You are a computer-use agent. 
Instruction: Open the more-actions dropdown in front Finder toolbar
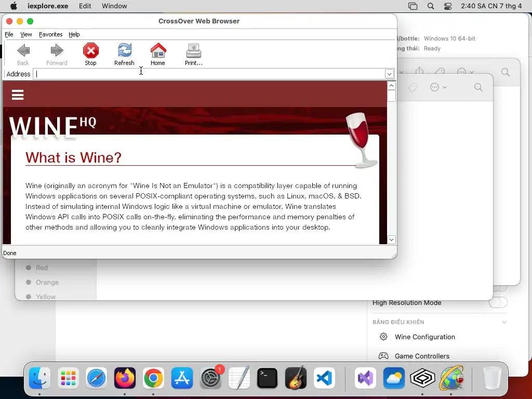tap(438, 87)
